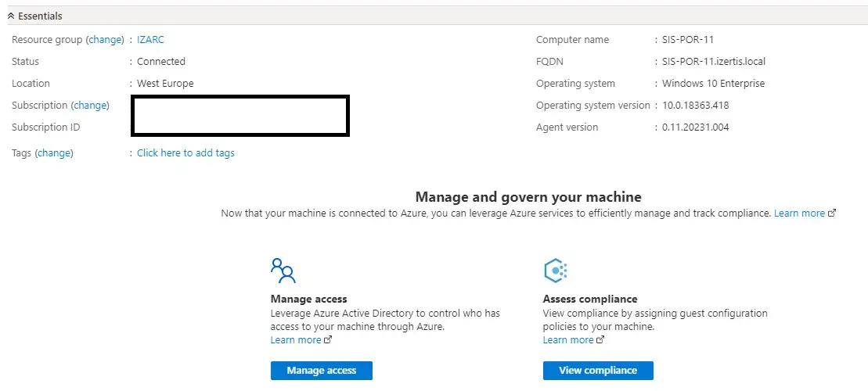Viewport: 868px width, 391px height.
Task: Click external-link icon under Manage access description
Action: [x=328, y=340]
